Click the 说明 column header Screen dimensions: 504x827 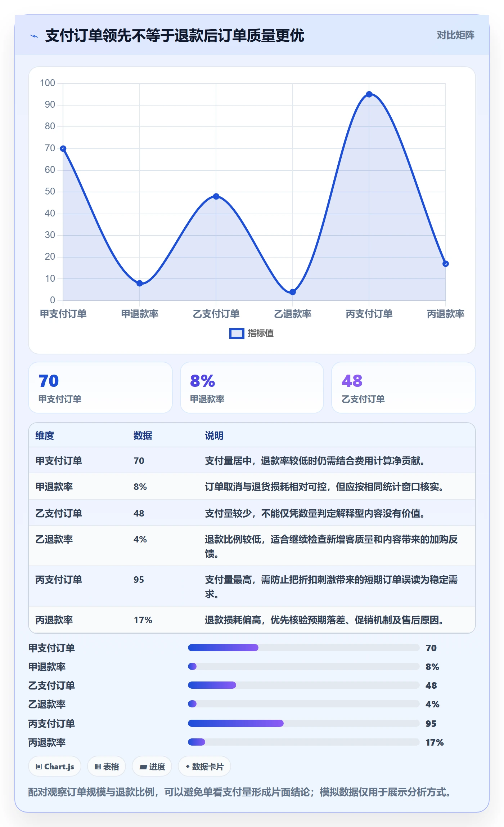214,435
